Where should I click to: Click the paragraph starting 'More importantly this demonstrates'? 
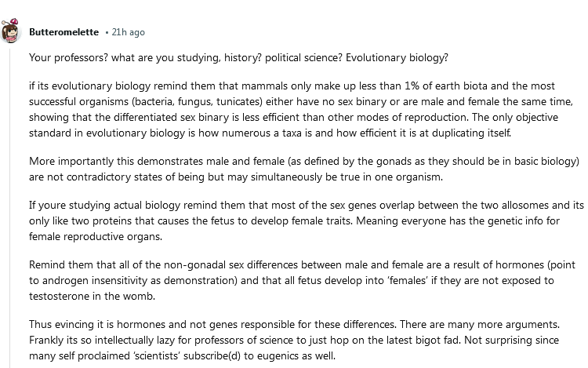pyautogui.click(x=306, y=169)
